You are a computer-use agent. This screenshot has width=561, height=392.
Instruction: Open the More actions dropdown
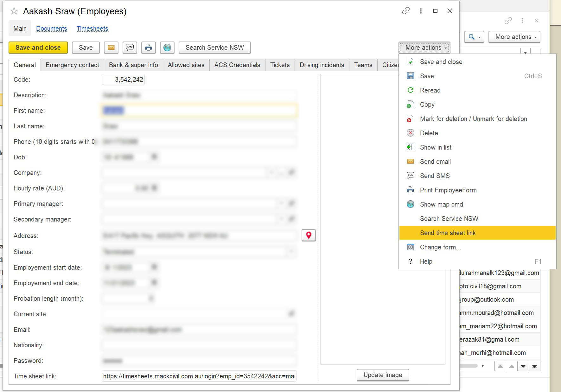pyautogui.click(x=424, y=48)
